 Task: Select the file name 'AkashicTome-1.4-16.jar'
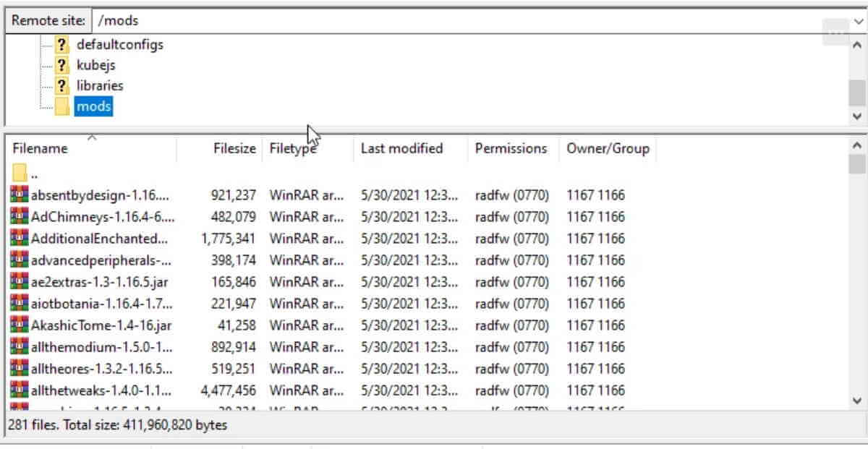click(x=101, y=325)
